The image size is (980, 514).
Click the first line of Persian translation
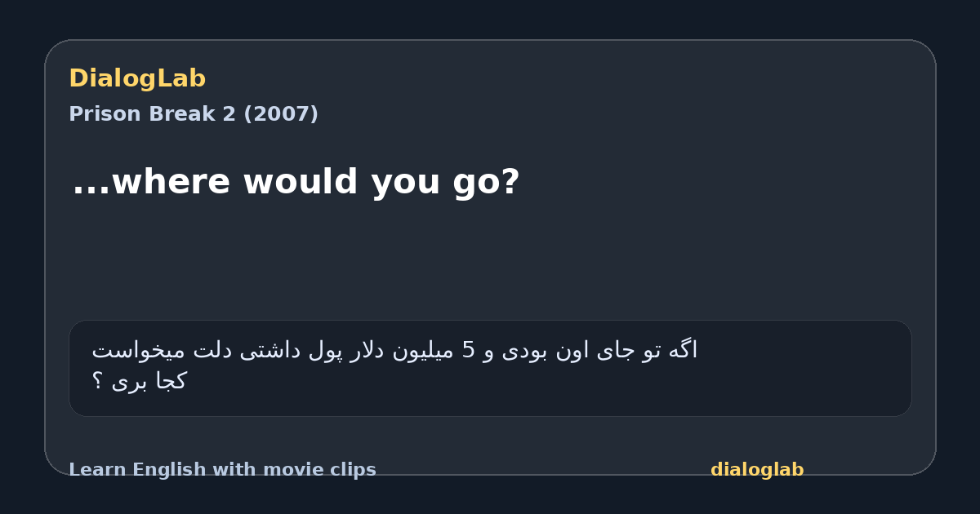point(394,351)
